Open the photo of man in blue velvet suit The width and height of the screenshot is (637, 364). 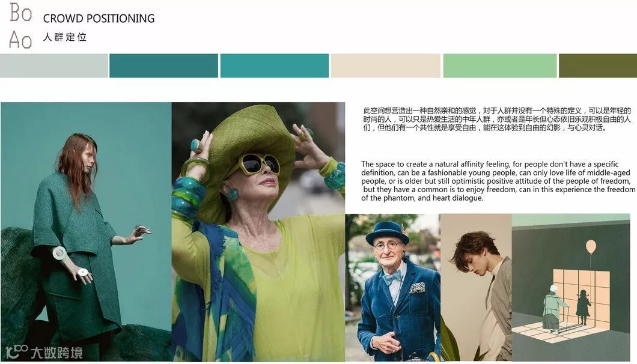[393, 288]
